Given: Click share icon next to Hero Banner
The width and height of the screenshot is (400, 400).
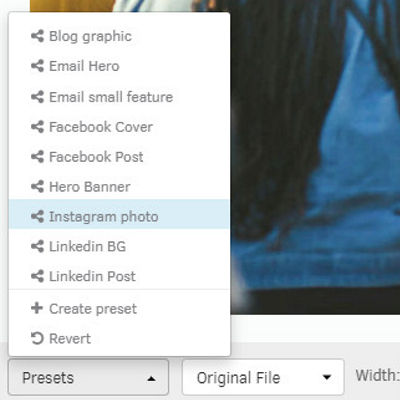Looking at the screenshot, I should [x=37, y=187].
